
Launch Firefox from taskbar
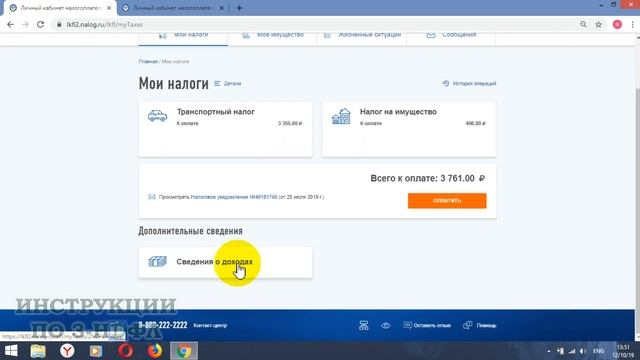point(155,351)
